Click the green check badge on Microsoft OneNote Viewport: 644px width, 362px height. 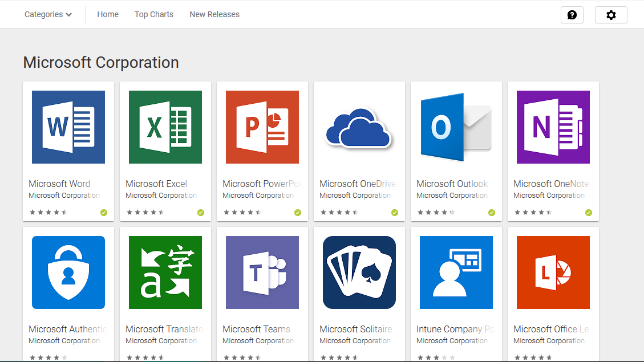click(588, 213)
